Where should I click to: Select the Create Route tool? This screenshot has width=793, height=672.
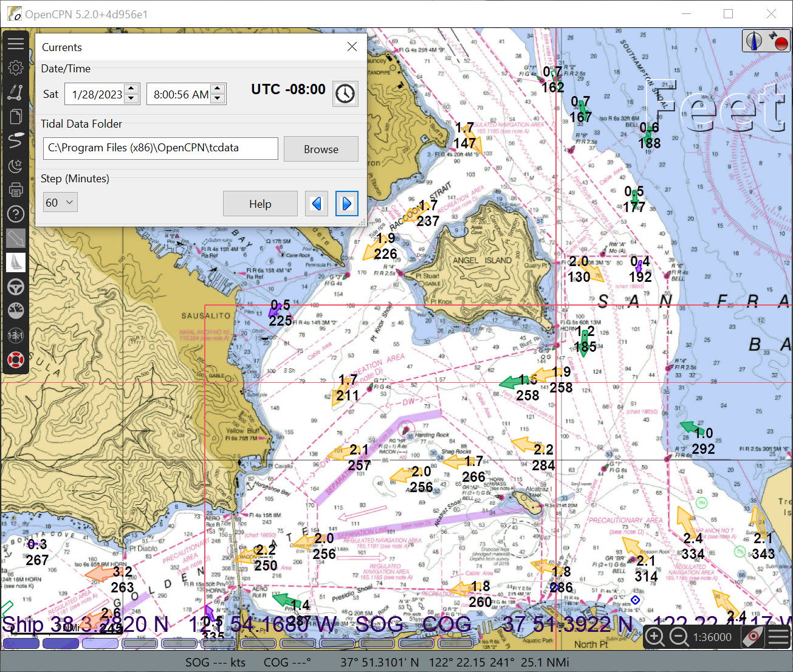point(16,92)
